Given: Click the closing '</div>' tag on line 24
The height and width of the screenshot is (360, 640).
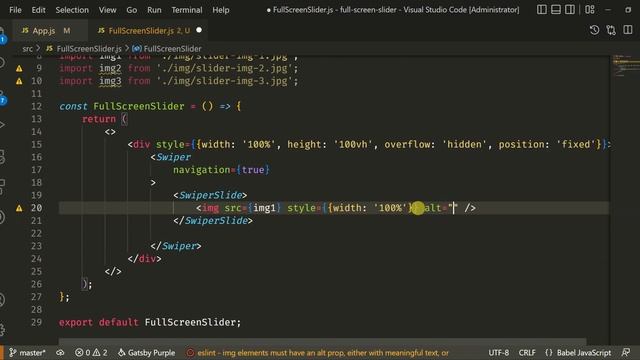Looking at the screenshot, I should coord(144,259).
